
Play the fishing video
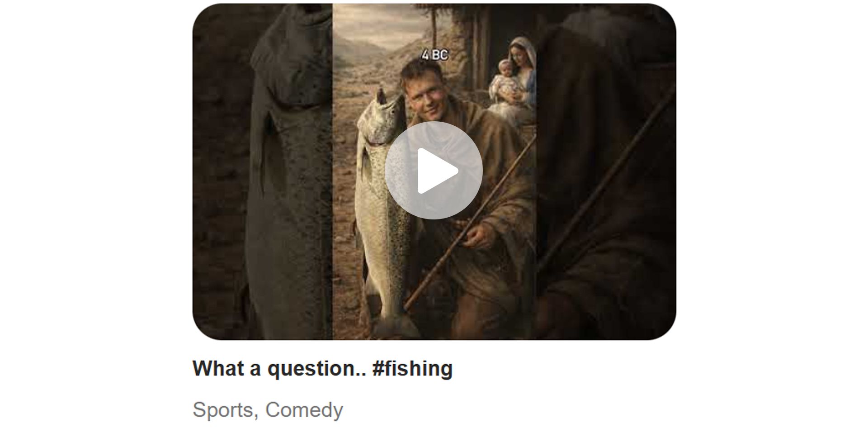click(434, 171)
